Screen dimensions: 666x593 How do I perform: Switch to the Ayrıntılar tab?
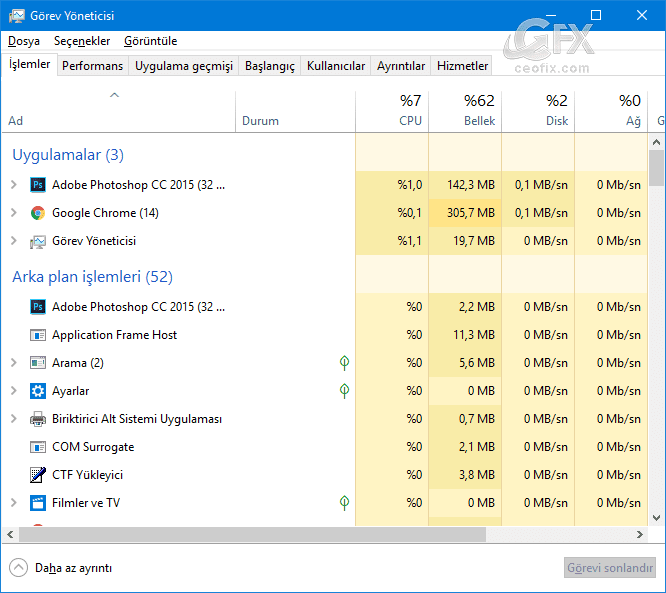[x=401, y=66]
